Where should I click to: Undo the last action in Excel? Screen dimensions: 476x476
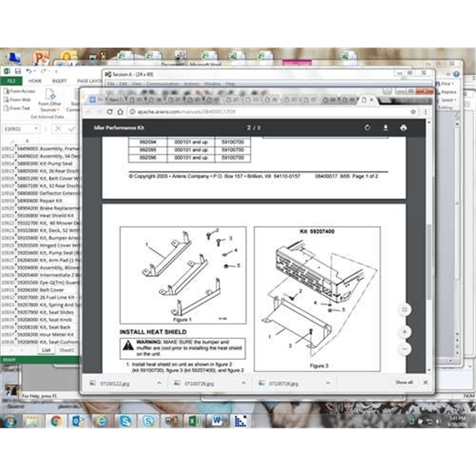click(x=29, y=71)
